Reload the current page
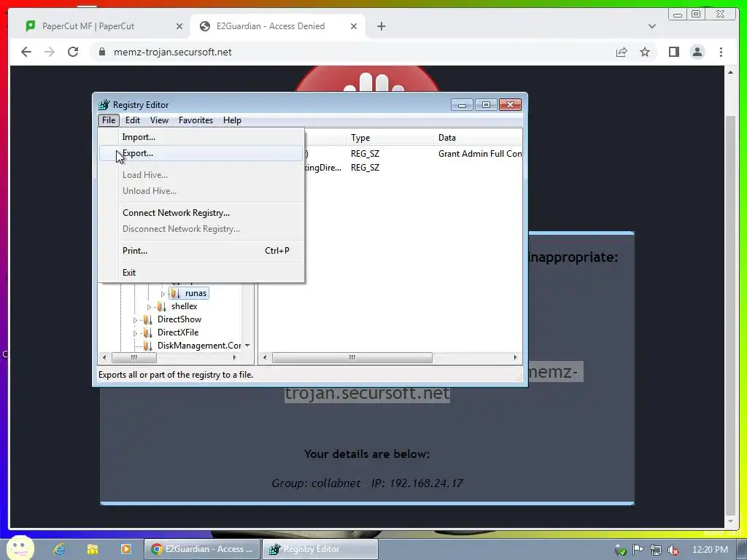This screenshot has height=560, width=747. point(73,52)
